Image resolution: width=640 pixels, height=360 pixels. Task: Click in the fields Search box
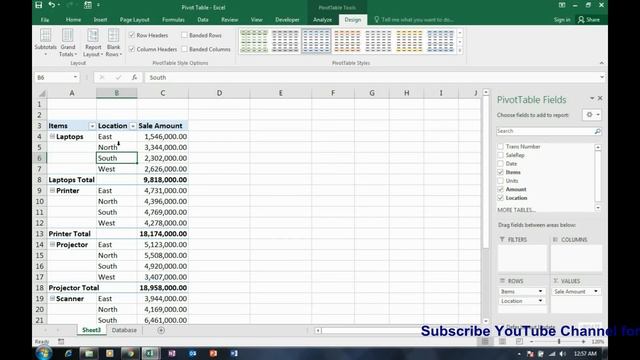[x=546, y=131]
